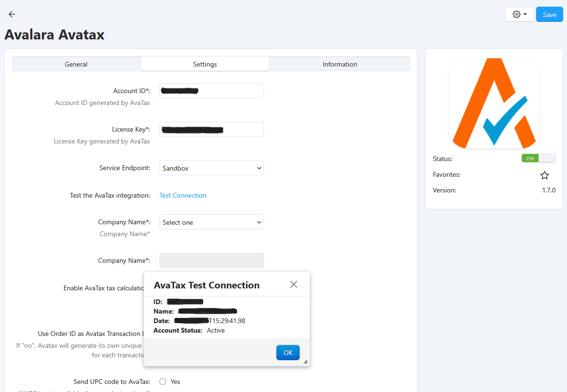
Task: Select Yes for Send UPC code to AvaTax
Action: (163, 382)
